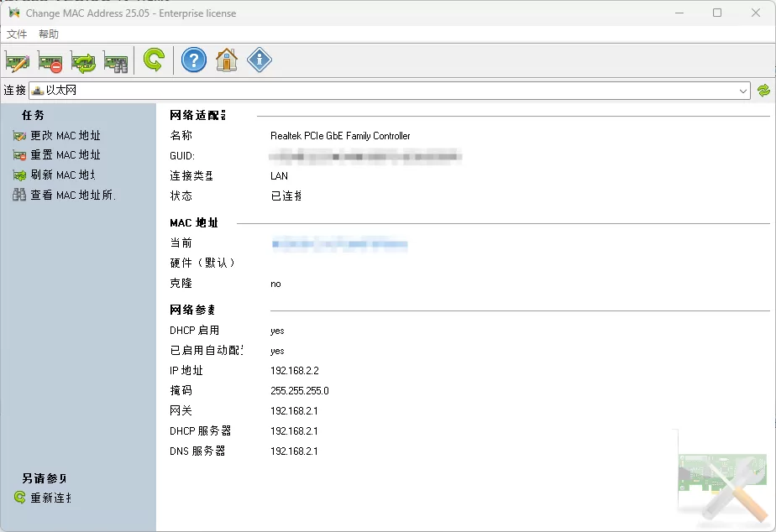Open About using the blue info diamond icon
776x532 pixels.
pos(259,60)
